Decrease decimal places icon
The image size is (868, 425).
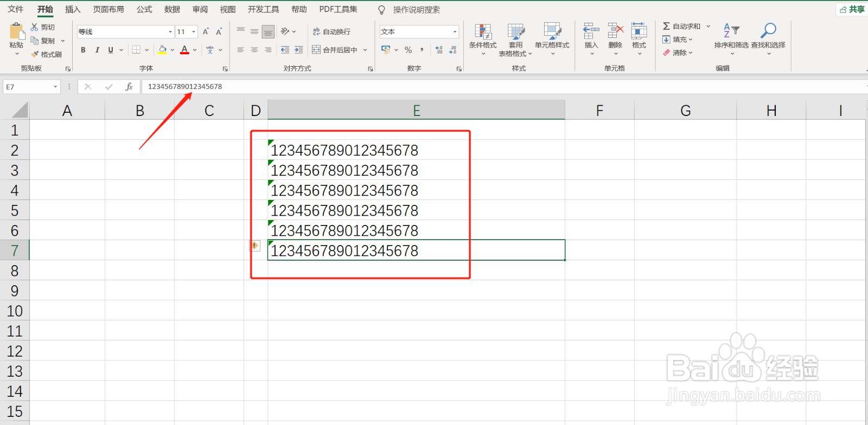point(453,50)
